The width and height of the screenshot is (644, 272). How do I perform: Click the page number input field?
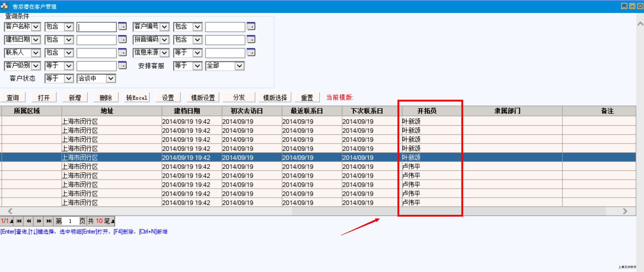click(70, 221)
